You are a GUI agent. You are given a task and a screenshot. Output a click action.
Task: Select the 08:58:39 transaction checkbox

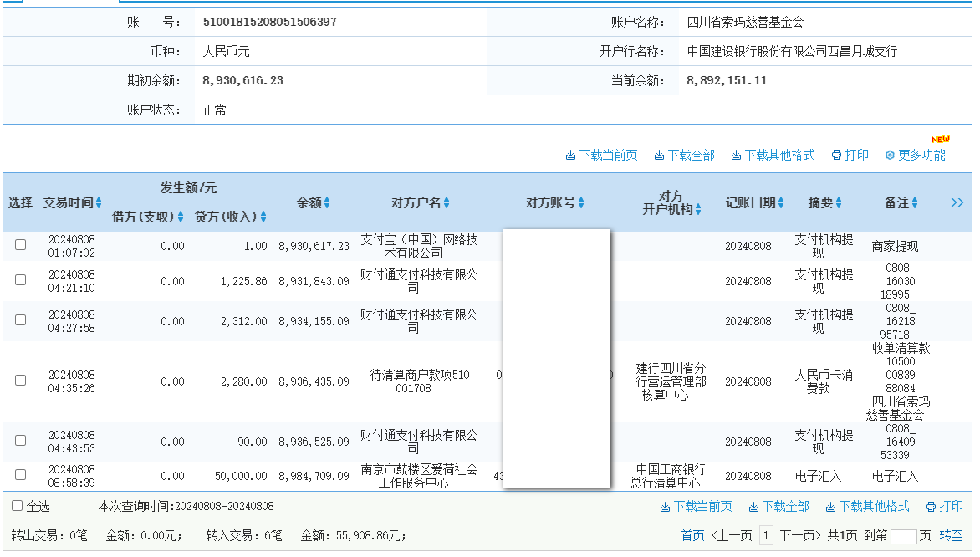(x=21, y=474)
